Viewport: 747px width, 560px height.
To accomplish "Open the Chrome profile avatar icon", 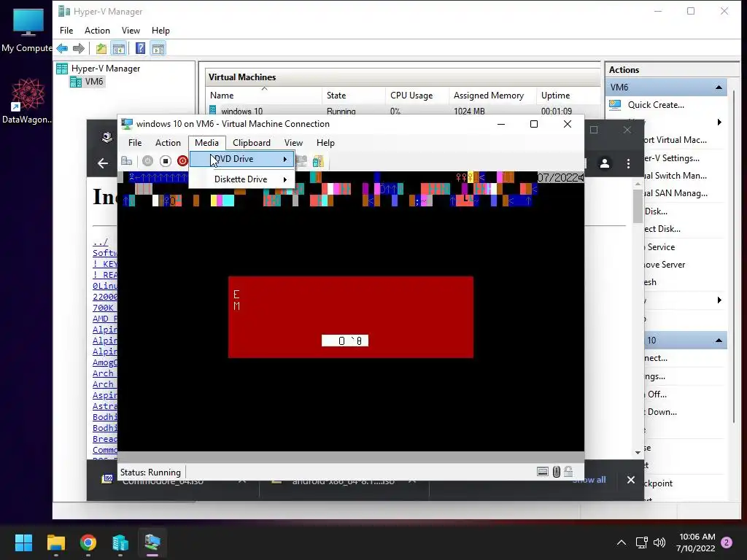I will point(605,163).
